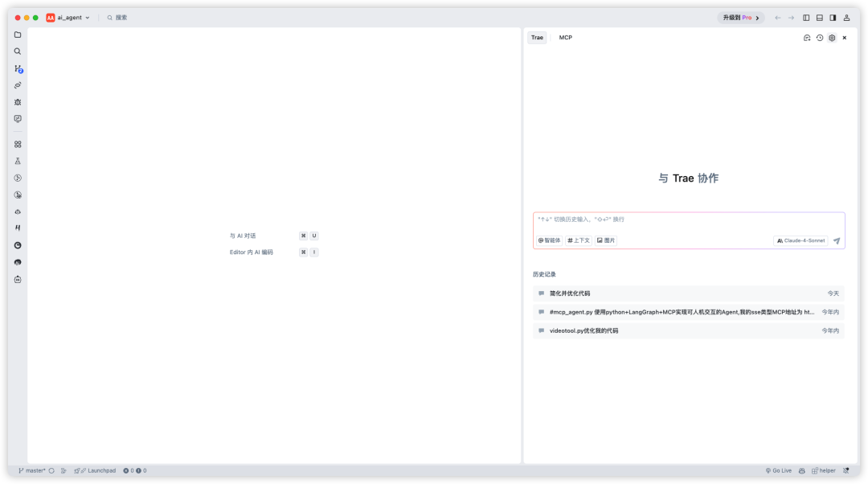
Task: Click the notifications bell in status bar
Action: click(845, 470)
